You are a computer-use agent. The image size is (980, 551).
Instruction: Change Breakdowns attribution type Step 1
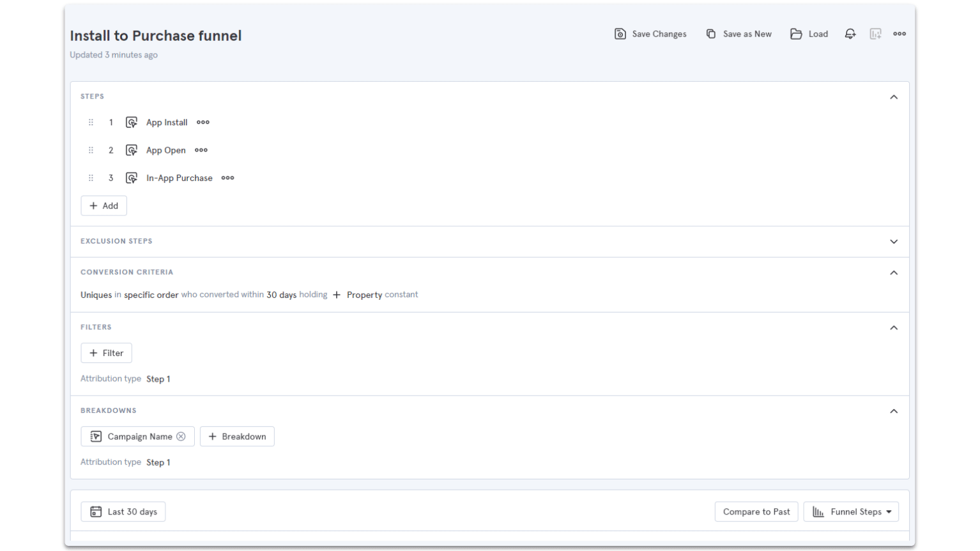[x=158, y=462]
